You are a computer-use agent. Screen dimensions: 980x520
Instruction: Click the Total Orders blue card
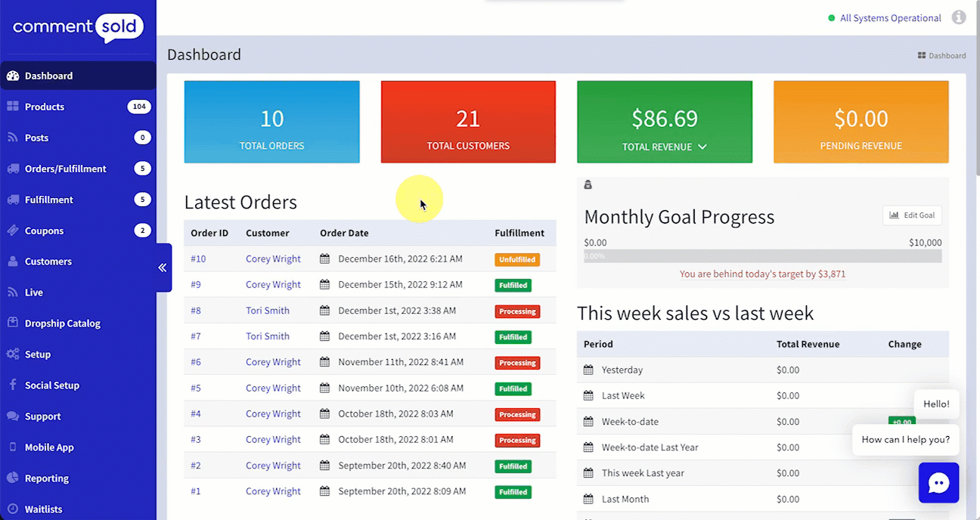point(271,122)
